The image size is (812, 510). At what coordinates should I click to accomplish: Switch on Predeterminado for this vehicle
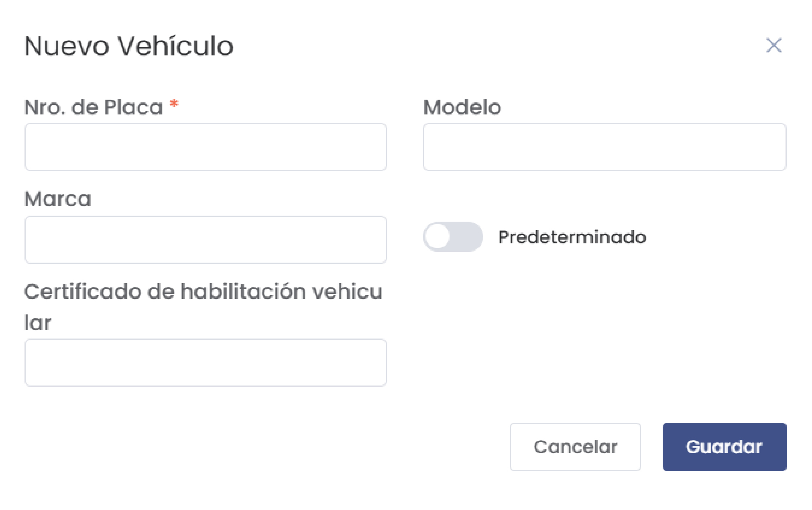453,237
